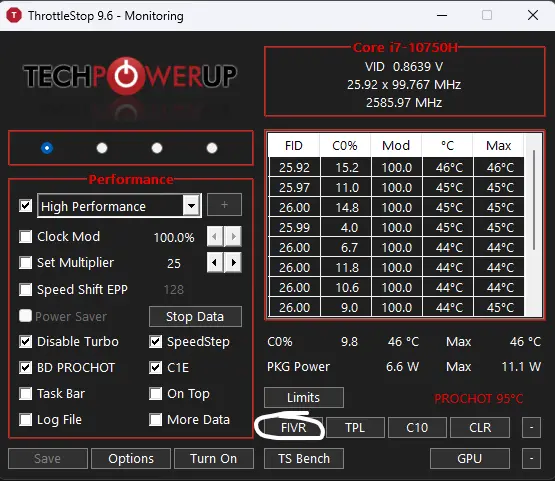Decrease Set Multiplier with left arrow
The image size is (555, 481).
click(x=215, y=263)
